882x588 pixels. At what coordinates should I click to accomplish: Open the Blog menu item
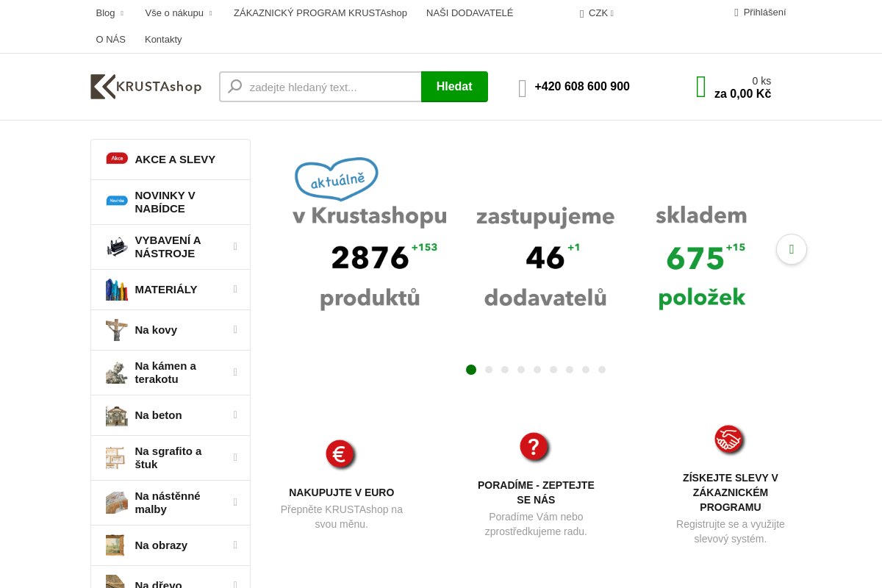104,12
